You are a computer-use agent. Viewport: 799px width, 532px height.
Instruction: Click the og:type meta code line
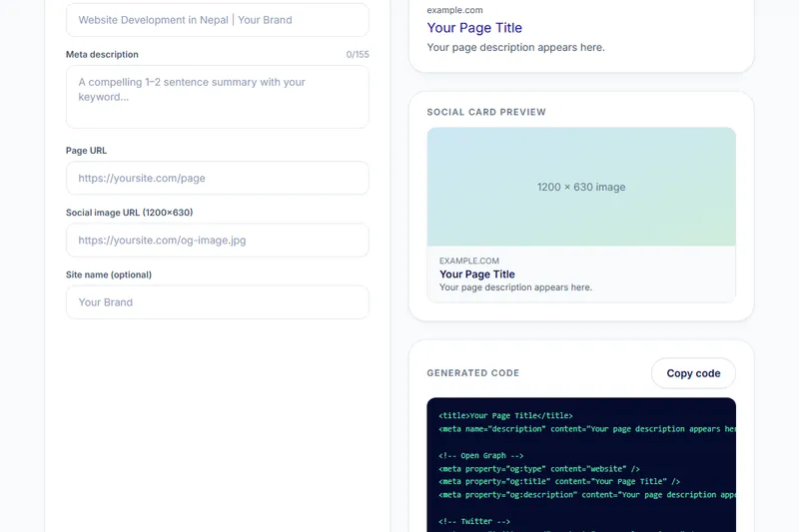click(539, 468)
